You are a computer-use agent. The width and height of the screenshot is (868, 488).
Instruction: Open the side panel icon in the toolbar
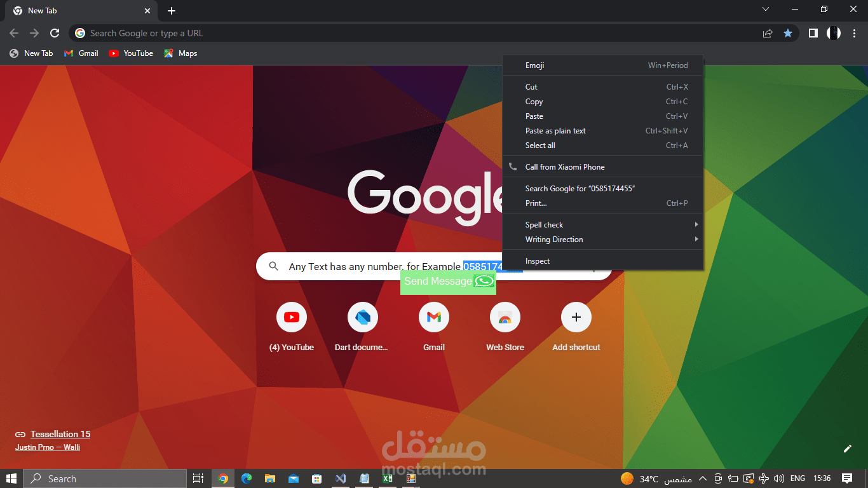point(813,32)
